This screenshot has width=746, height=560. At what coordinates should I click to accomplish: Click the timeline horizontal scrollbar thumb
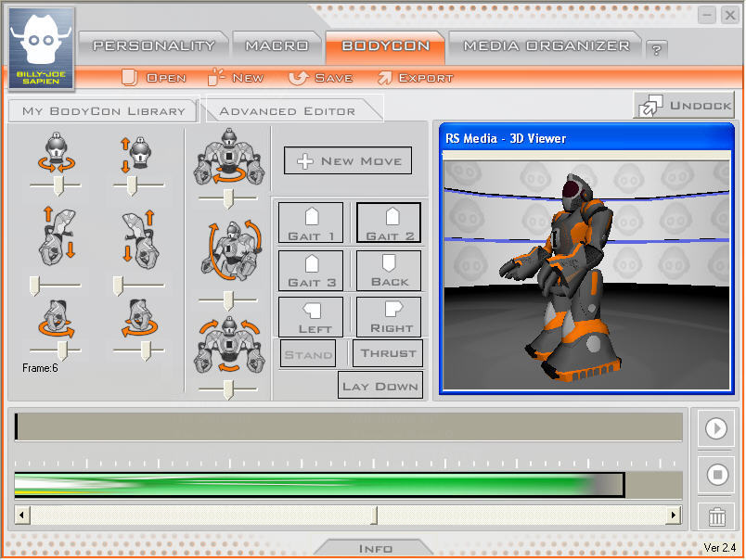tap(375, 515)
